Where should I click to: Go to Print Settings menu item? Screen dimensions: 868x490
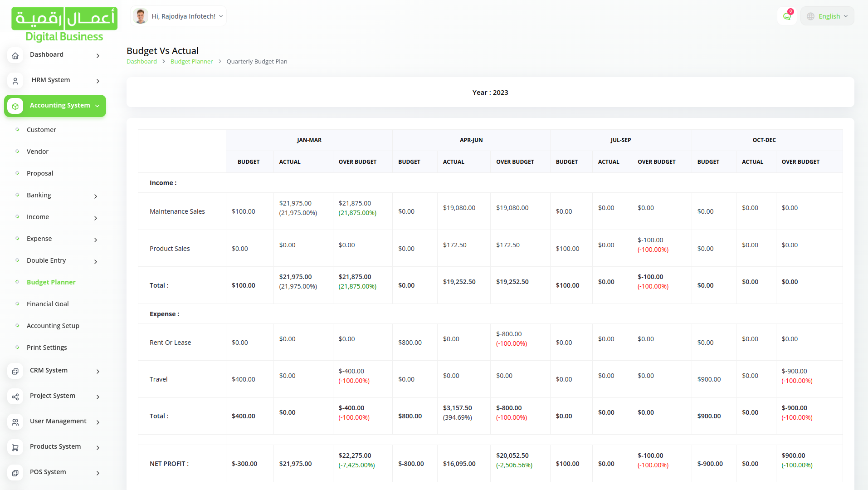pos(47,348)
